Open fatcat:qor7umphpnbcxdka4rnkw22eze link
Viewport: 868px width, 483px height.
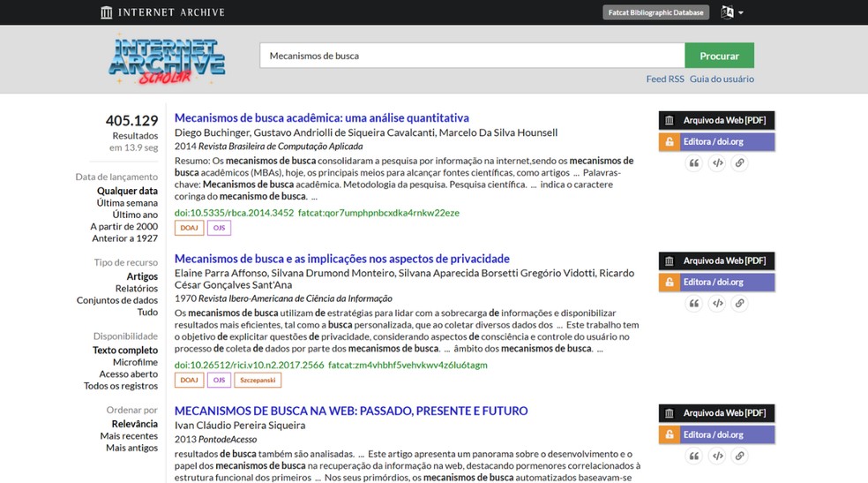pos(378,213)
